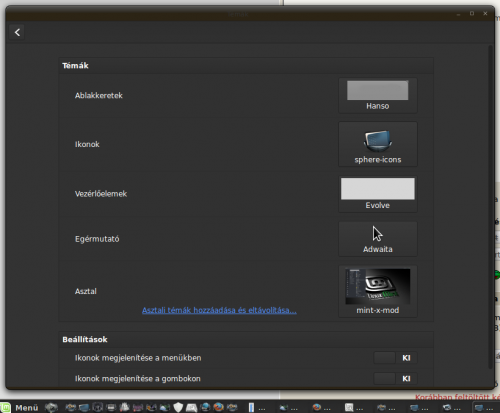Toggle Ikonok megjelenítése a menükben switch
Viewport: 500px width, 413px height.
395,358
